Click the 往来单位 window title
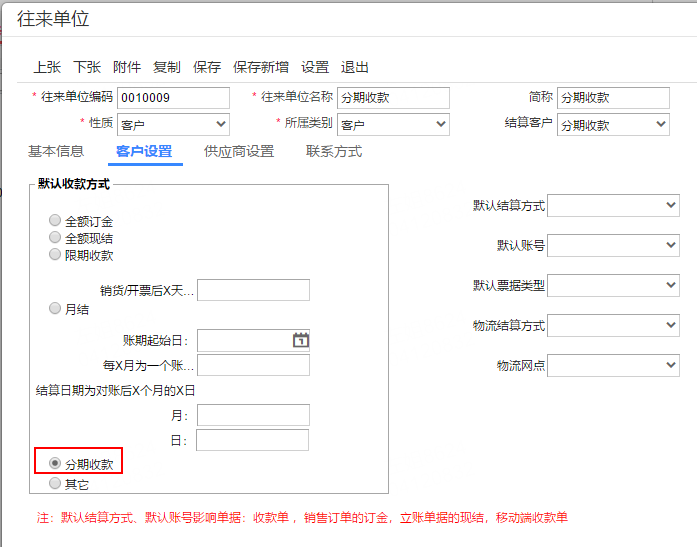Viewport: 697px width, 547px height. (x=53, y=19)
